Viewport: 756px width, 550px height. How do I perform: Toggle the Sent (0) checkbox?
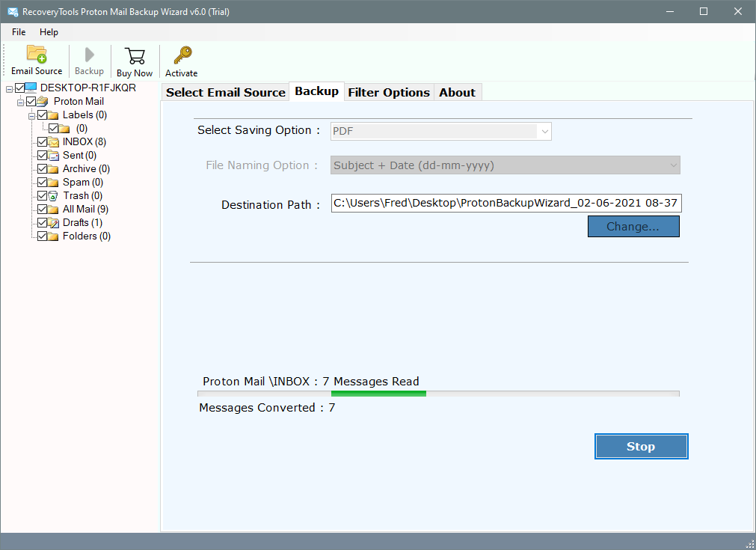click(x=43, y=156)
